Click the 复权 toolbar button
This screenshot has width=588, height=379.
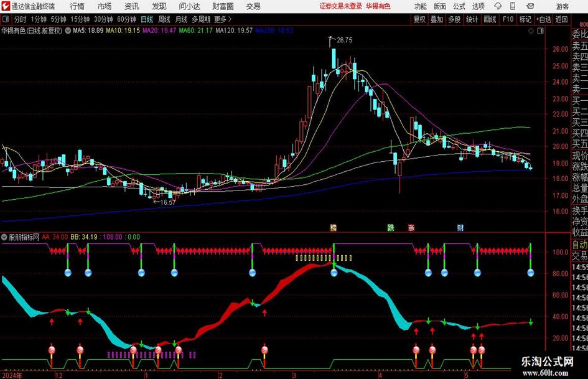click(419, 19)
